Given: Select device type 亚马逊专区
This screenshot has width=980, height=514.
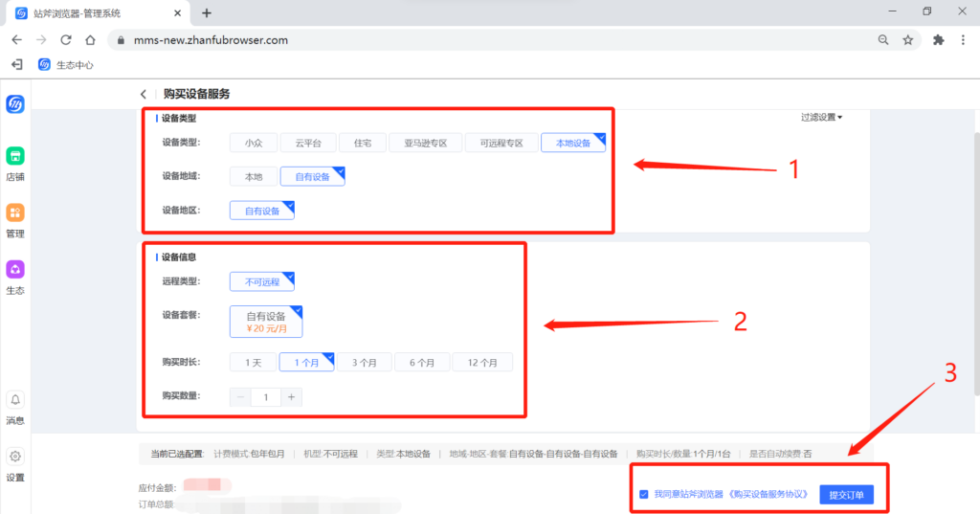Looking at the screenshot, I should 426,144.
